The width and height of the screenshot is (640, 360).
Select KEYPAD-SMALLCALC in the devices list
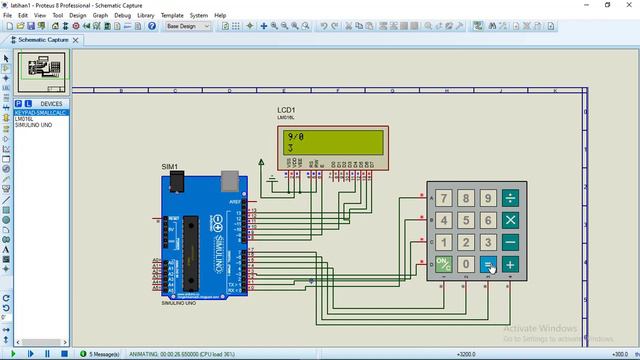pos(41,113)
